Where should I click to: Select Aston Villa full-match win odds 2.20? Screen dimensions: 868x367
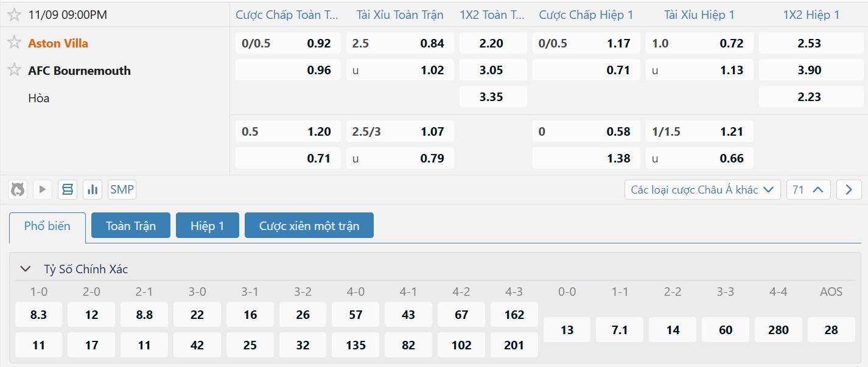(x=492, y=43)
